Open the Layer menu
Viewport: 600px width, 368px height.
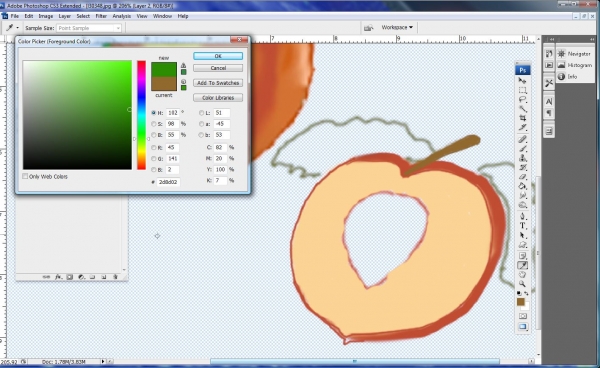pyautogui.click(x=64, y=16)
